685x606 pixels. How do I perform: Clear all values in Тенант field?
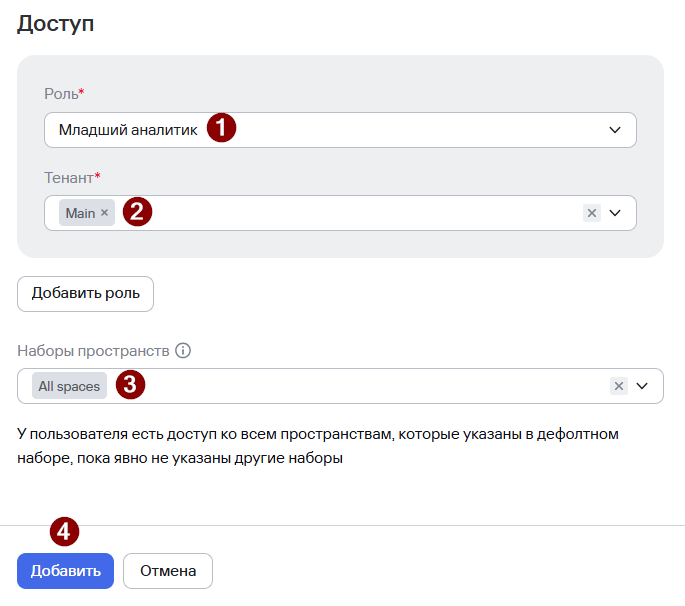[592, 213]
